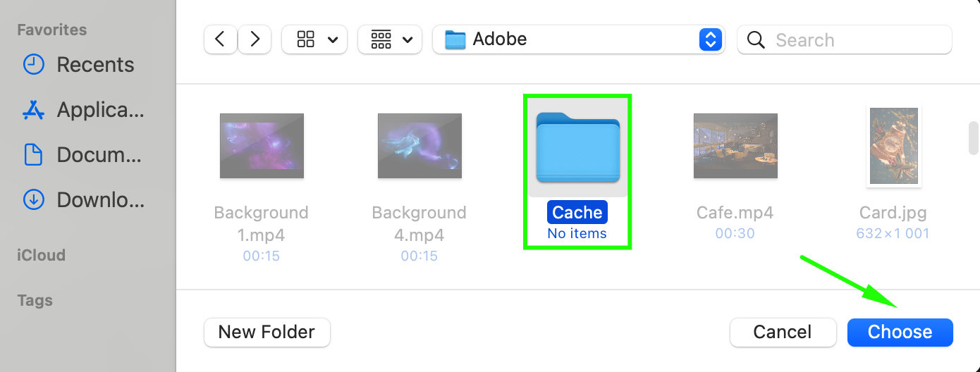Go forward with the right chevron button
This screenshot has width=980, height=372.
click(255, 39)
